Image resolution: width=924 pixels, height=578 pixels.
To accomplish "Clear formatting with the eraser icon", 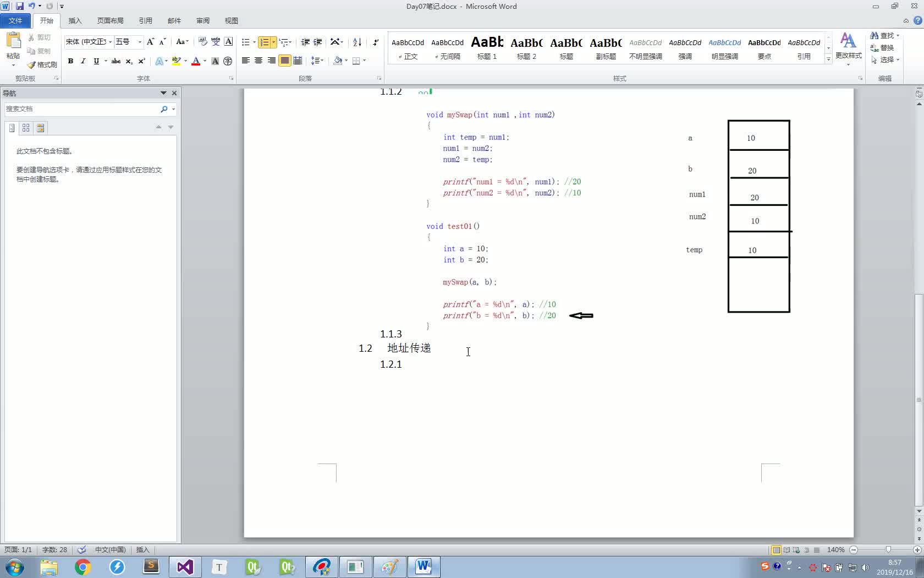I will pos(202,42).
